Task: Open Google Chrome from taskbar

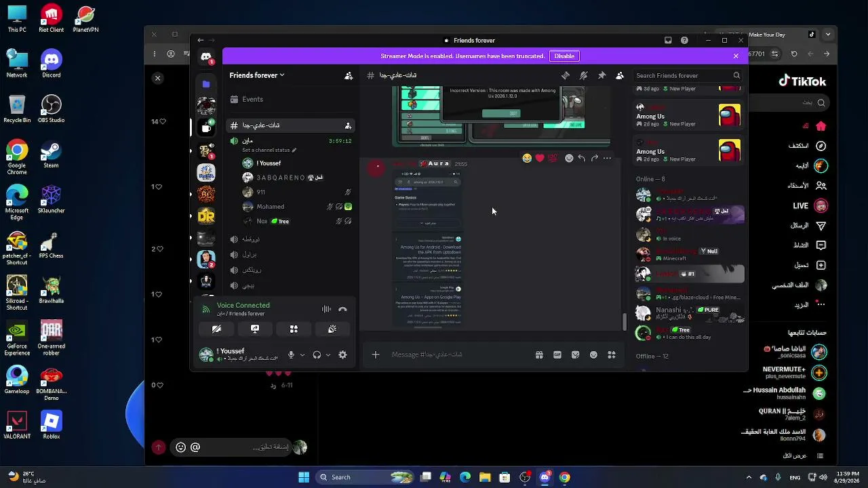Action: click(x=564, y=477)
